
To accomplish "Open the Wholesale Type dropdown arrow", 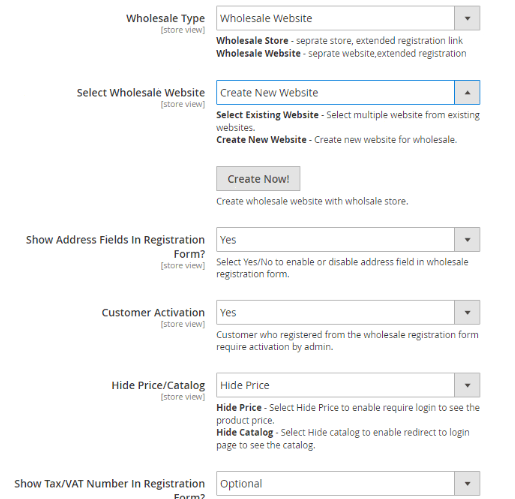I will tap(467, 18).
